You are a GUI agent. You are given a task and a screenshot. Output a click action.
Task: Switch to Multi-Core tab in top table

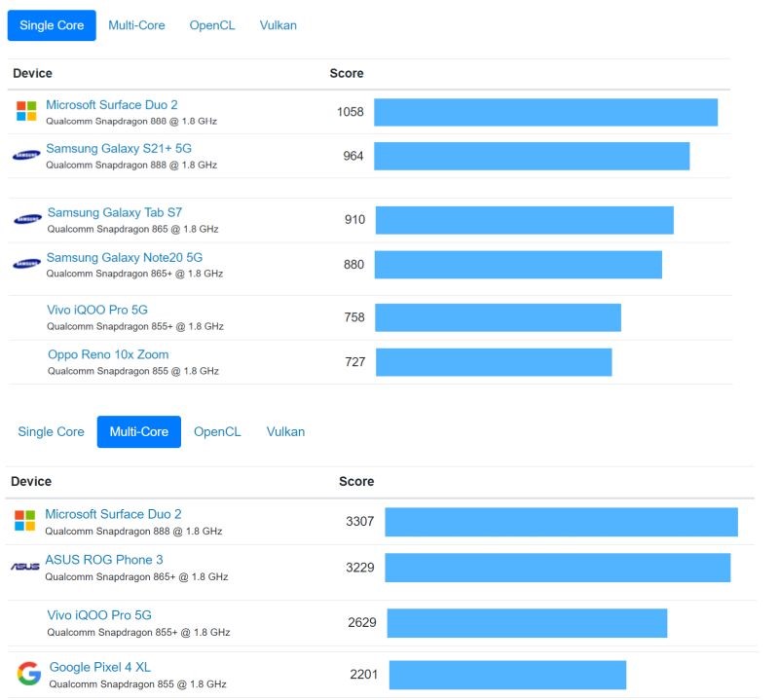point(136,25)
